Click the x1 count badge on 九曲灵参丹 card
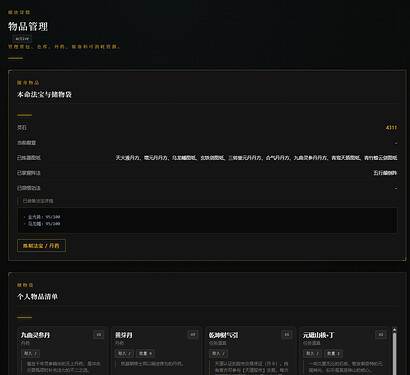 point(99,335)
